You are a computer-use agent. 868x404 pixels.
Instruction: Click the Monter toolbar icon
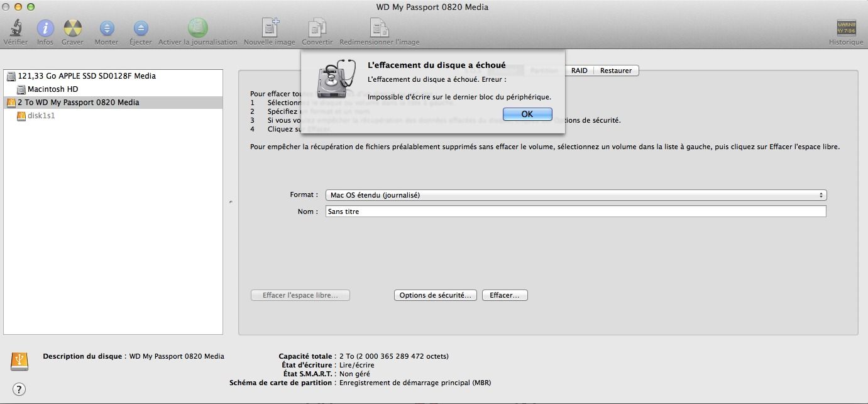107,28
